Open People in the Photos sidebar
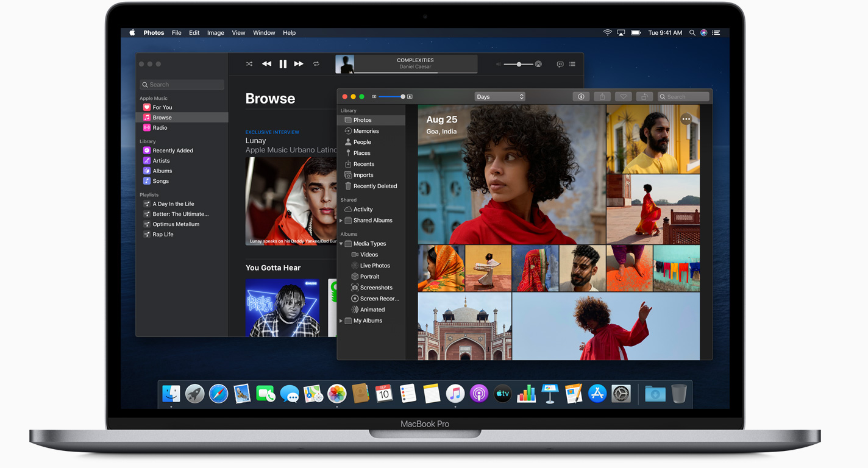The image size is (868, 468). 371,142
